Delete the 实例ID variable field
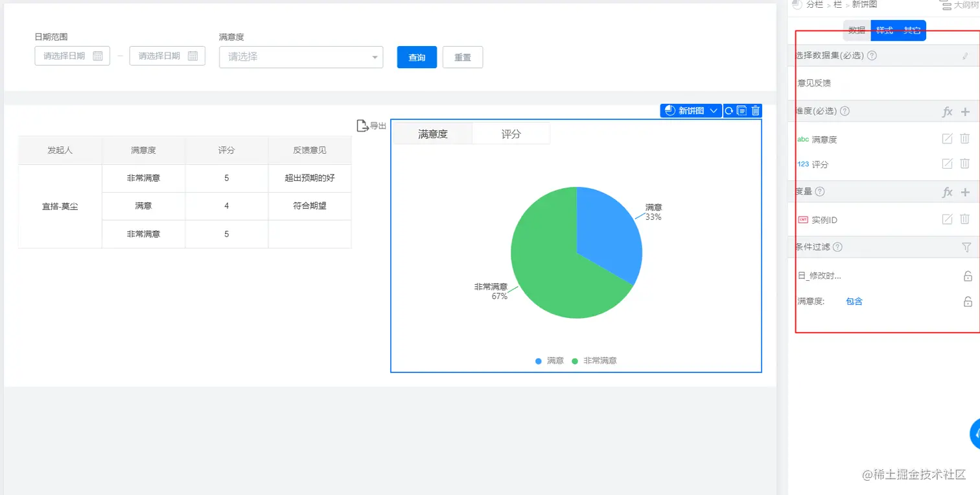The height and width of the screenshot is (495, 980). (x=965, y=220)
